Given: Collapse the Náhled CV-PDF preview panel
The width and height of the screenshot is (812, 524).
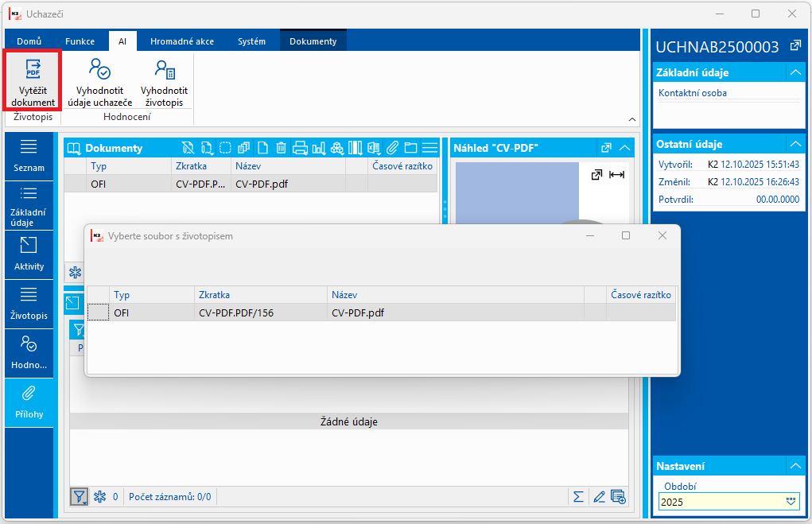Looking at the screenshot, I should pos(625,148).
